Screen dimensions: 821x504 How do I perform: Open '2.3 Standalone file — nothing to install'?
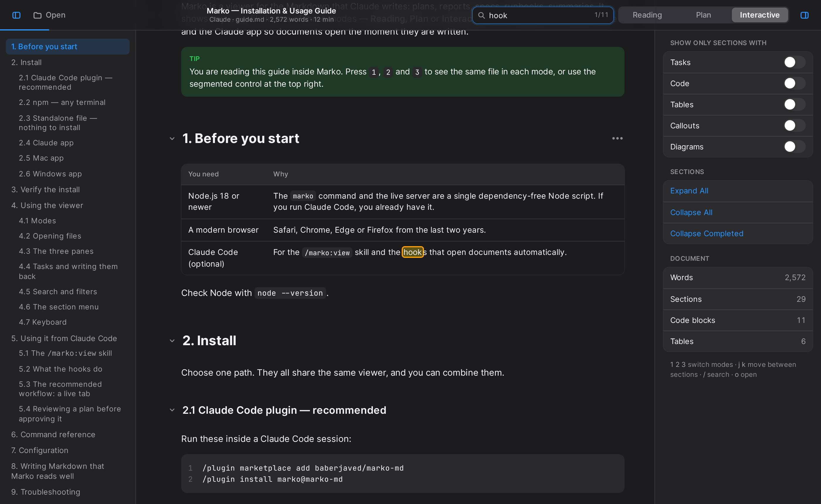(68, 123)
